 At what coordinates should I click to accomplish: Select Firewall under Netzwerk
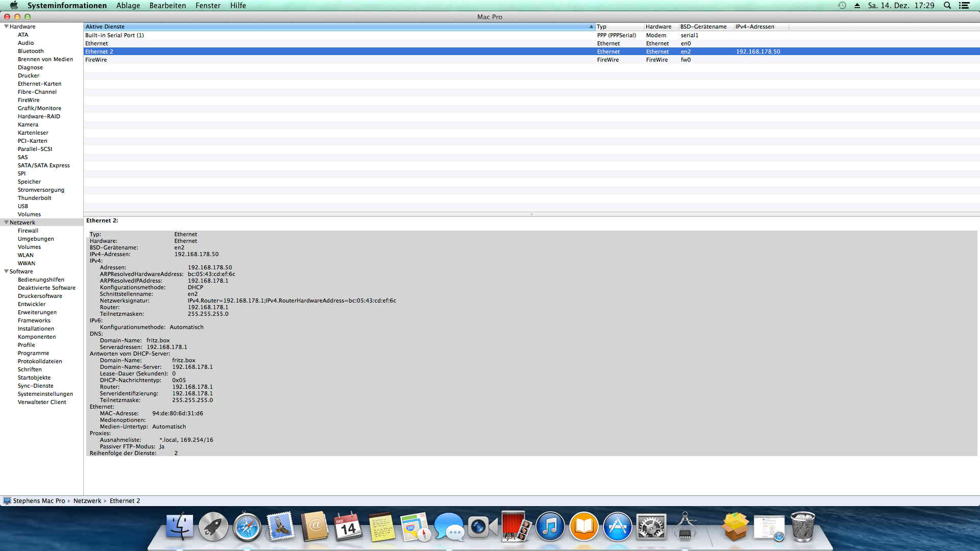(x=28, y=231)
